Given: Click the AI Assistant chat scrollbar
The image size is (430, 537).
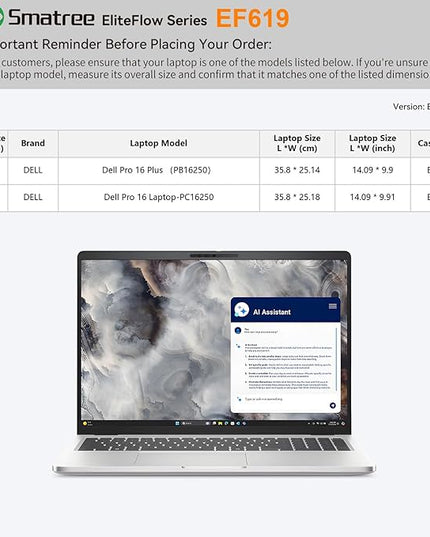Looking at the screenshot, I should tap(337, 359).
